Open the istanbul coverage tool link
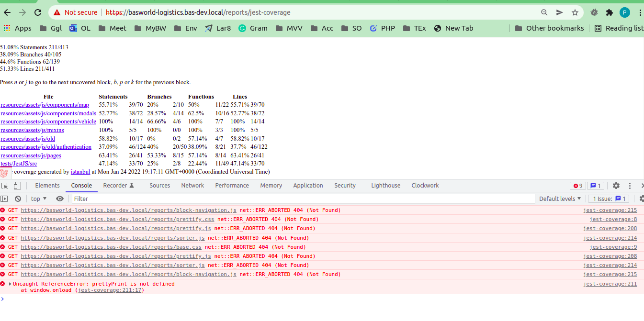Screen dimensions: 644x321 point(80,172)
